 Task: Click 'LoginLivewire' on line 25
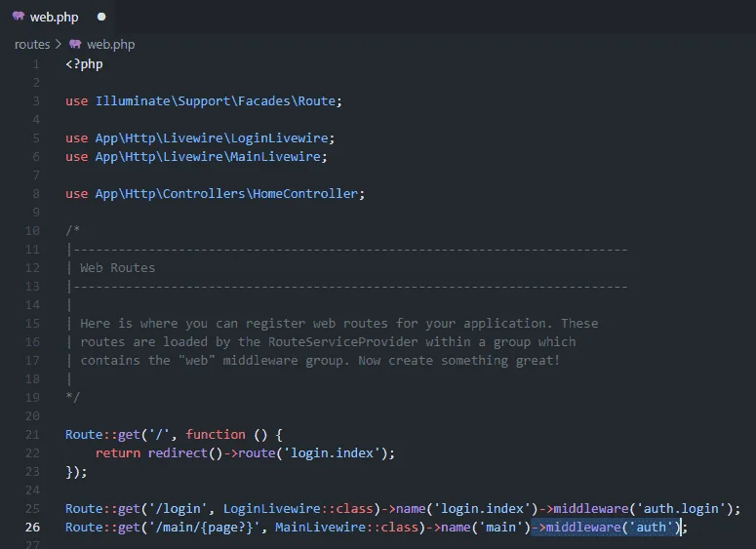coord(271,509)
